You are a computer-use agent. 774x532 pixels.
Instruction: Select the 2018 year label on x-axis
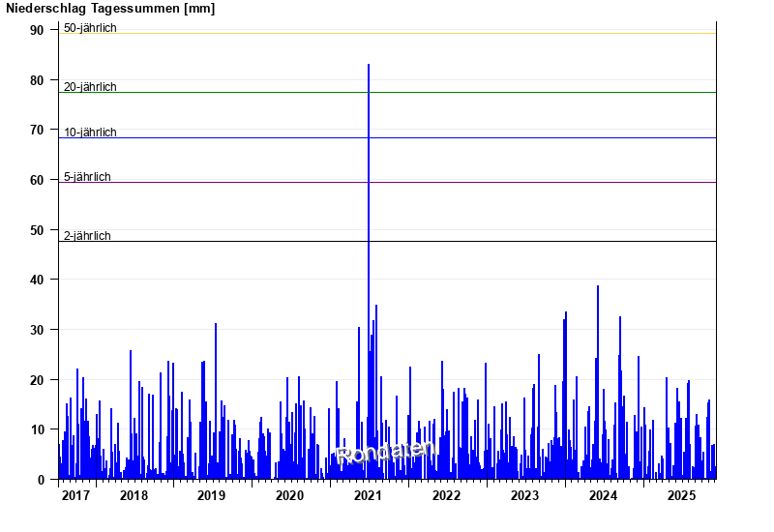click(x=134, y=496)
